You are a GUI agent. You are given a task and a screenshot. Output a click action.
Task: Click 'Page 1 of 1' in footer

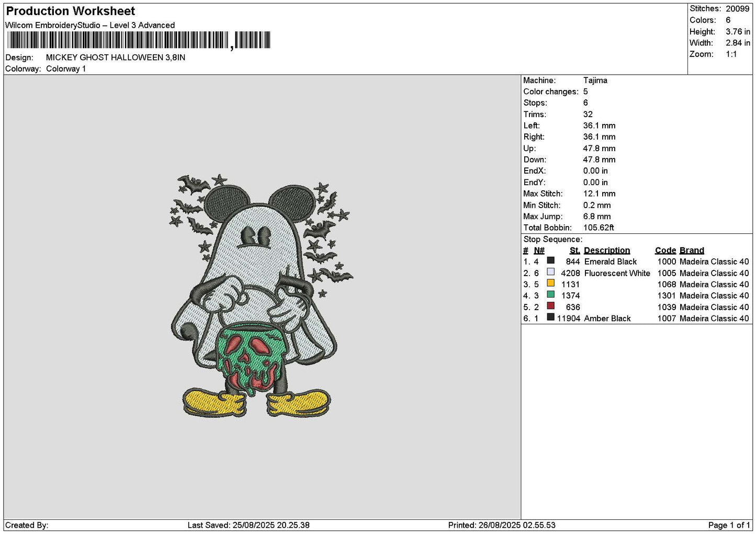click(x=729, y=525)
